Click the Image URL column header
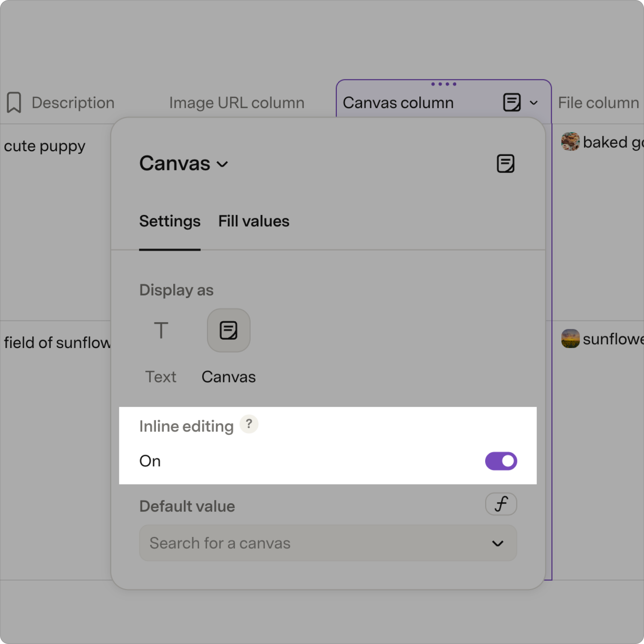 237,103
